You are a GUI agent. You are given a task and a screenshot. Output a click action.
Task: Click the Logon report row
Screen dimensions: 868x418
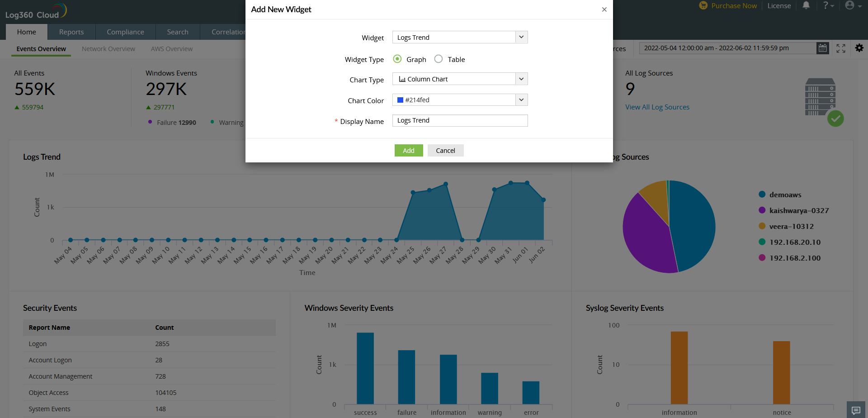pos(149,344)
